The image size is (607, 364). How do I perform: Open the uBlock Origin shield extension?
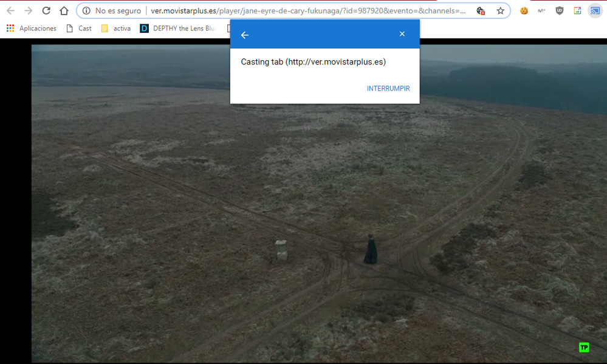560,10
